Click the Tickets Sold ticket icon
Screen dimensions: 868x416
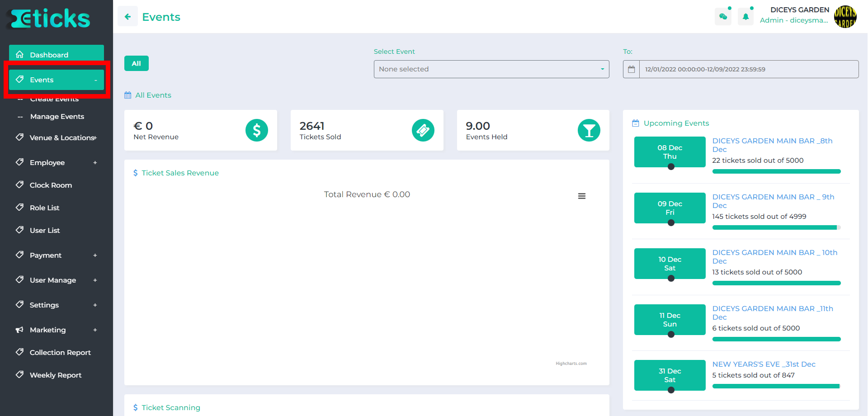pos(423,130)
